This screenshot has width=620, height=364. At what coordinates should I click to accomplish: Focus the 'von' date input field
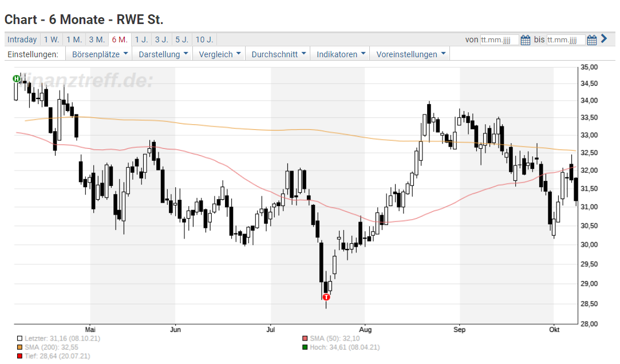(499, 40)
